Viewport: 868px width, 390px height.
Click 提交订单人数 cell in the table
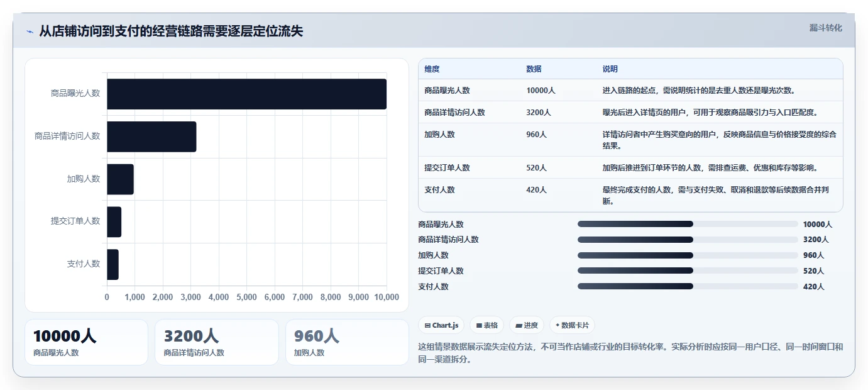point(447,168)
